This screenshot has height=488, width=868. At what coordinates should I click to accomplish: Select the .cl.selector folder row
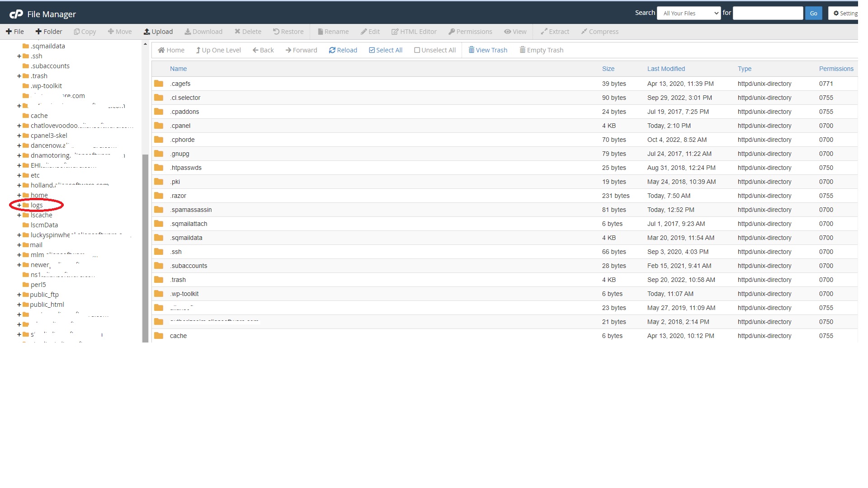505,98
